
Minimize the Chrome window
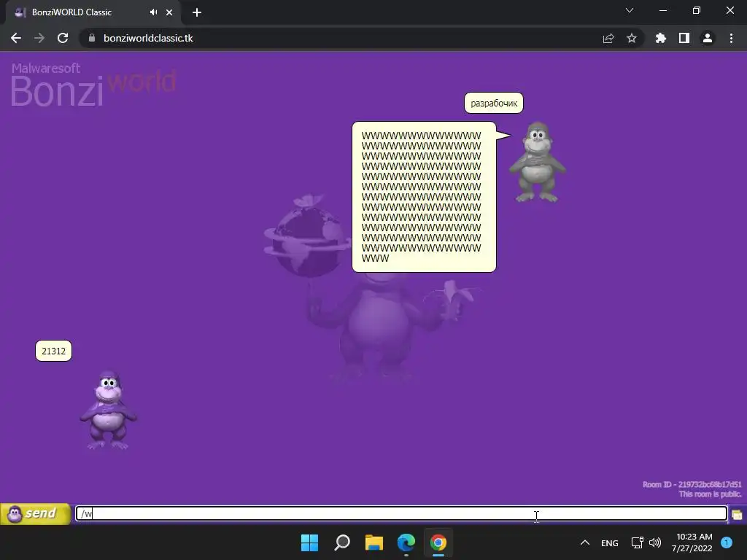(662, 10)
